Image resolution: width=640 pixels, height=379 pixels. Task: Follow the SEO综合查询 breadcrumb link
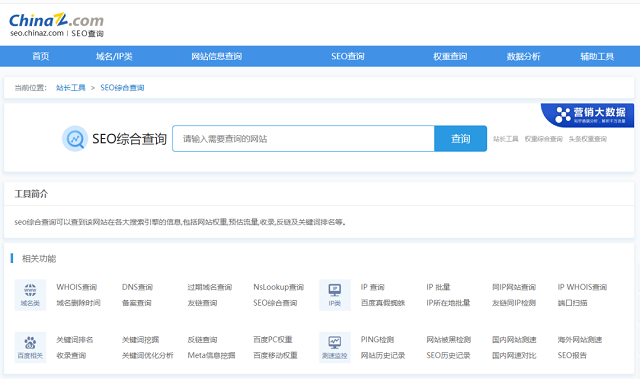(x=122, y=88)
